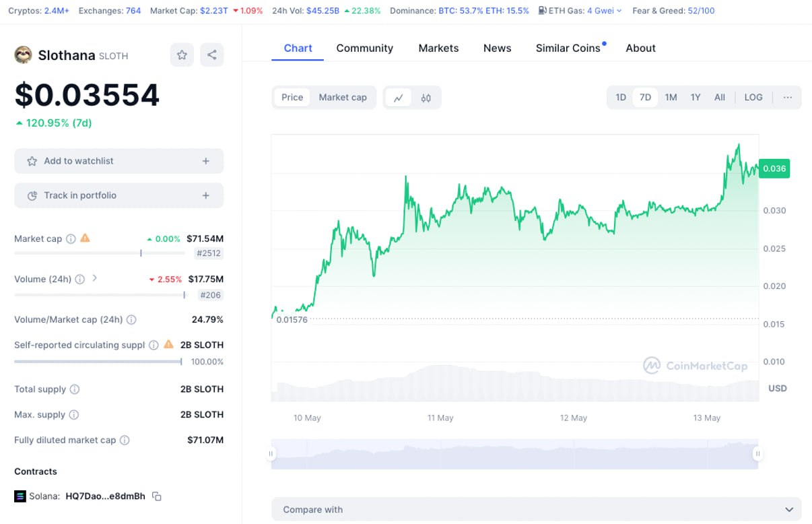Star Slothana as a favorite
This screenshot has height=524, width=812.
point(182,55)
